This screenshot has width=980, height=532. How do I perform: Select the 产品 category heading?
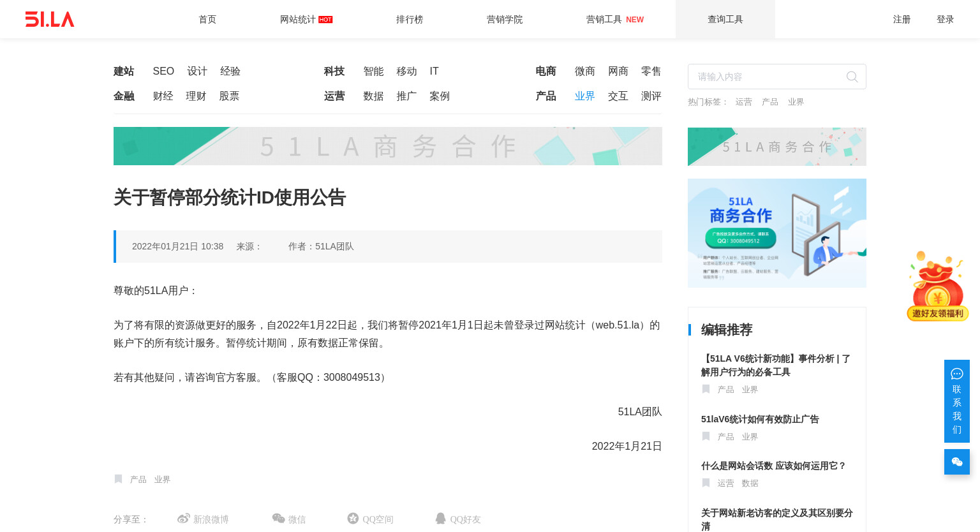coord(546,96)
